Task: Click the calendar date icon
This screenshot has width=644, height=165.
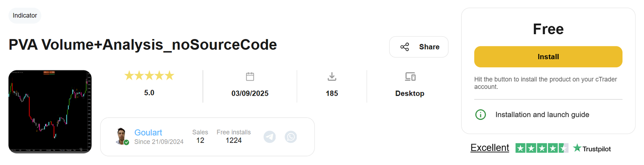Action: coord(250,76)
